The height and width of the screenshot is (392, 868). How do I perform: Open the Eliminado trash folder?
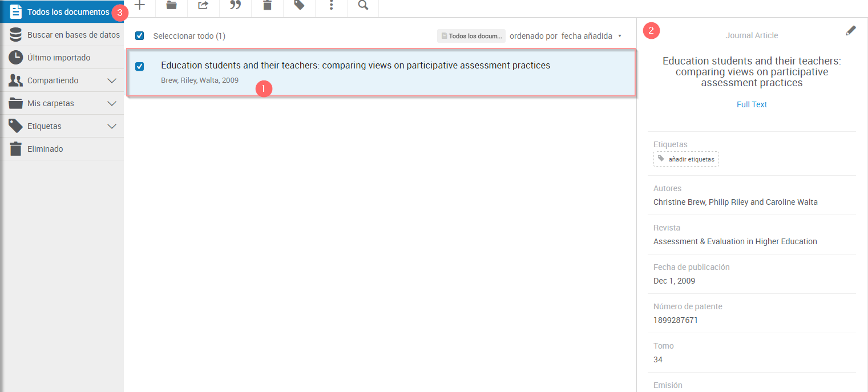pos(45,149)
